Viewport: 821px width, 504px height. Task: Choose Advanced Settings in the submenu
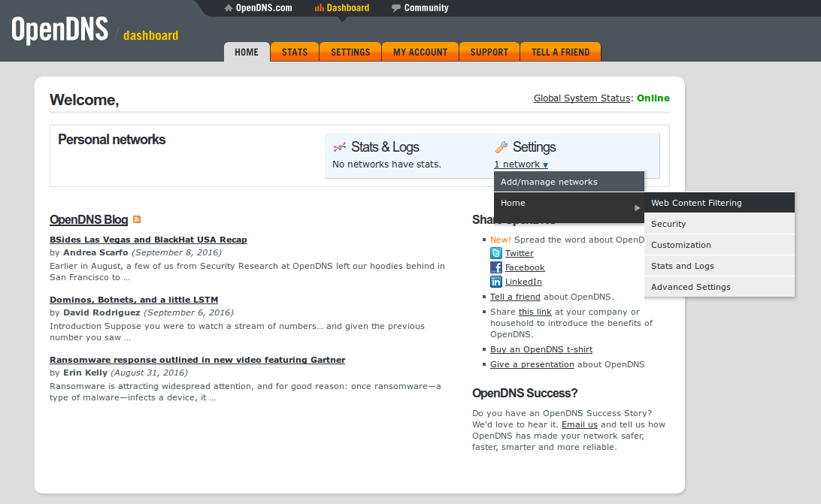click(x=720, y=286)
